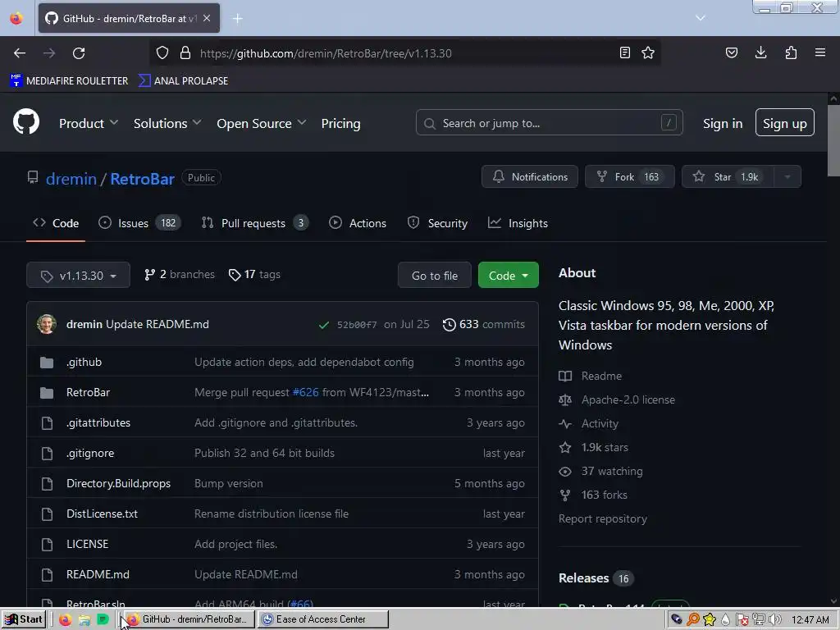Open Directory.Build.props file

[x=118, y=483]
